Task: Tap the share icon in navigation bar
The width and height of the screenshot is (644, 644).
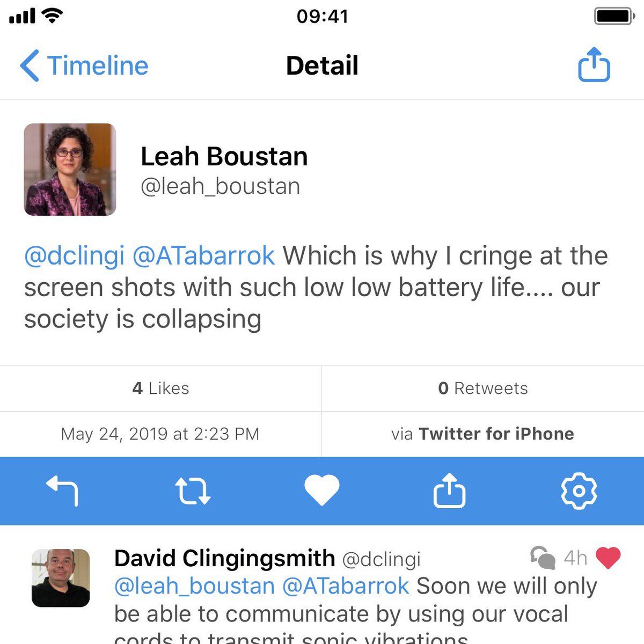Action: tap(594, 65)
